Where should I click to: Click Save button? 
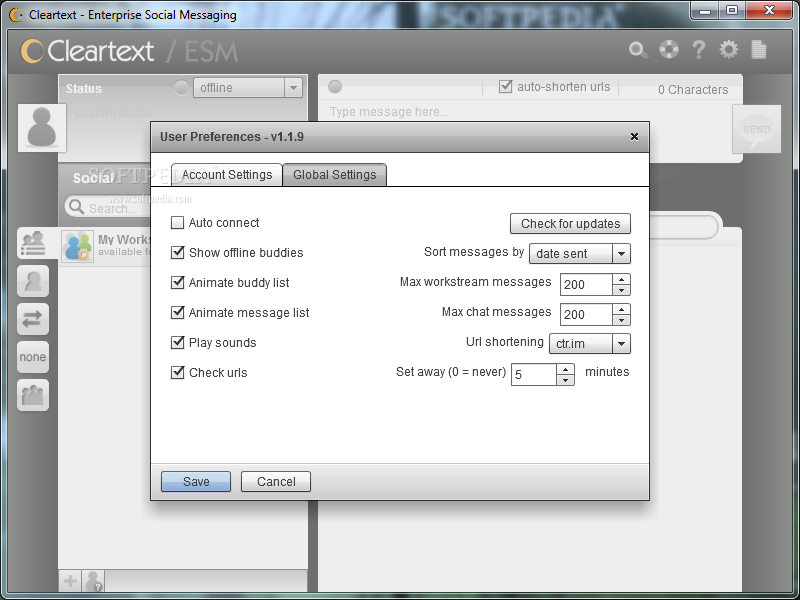[196, 482]
